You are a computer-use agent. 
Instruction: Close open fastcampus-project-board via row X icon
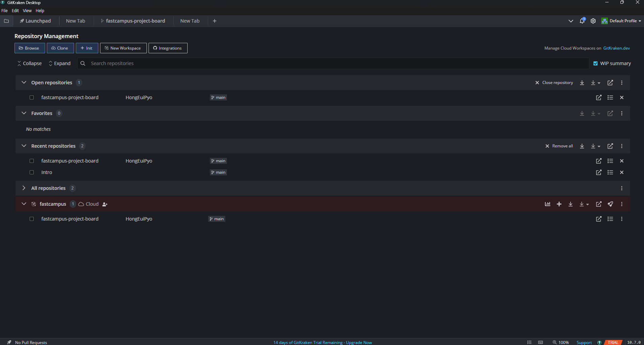(x=622, y=97)
